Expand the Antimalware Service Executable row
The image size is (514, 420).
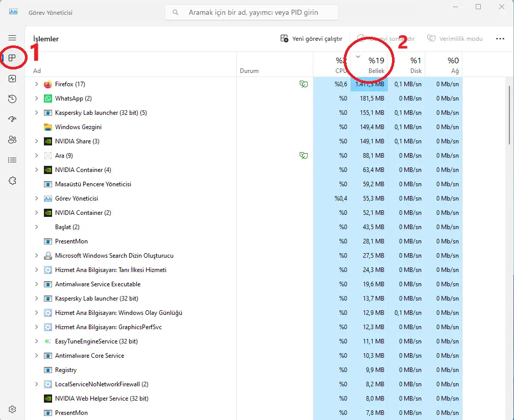click(36, 284)
